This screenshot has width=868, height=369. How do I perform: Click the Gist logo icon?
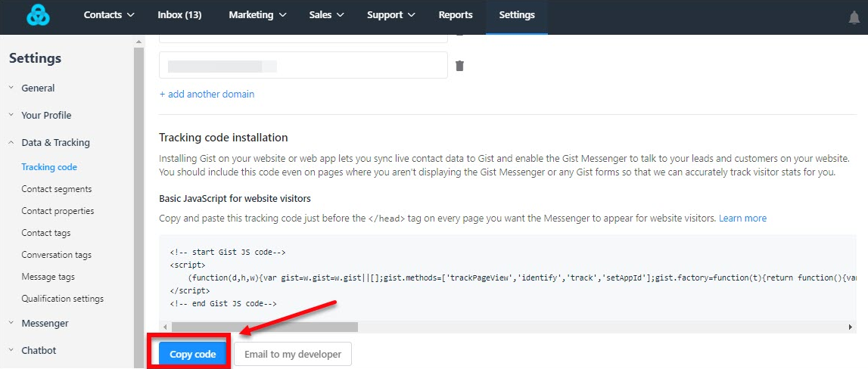coord(37,16)
